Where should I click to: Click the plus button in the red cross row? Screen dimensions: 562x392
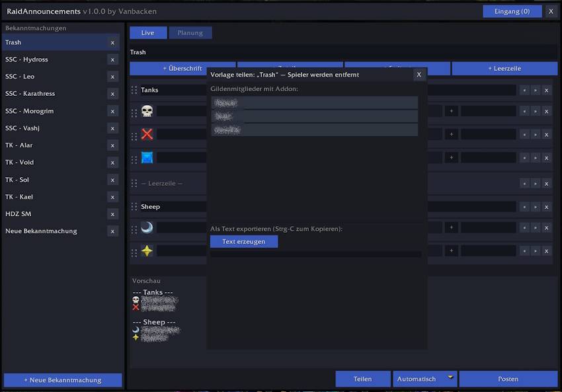pos(451,134)
